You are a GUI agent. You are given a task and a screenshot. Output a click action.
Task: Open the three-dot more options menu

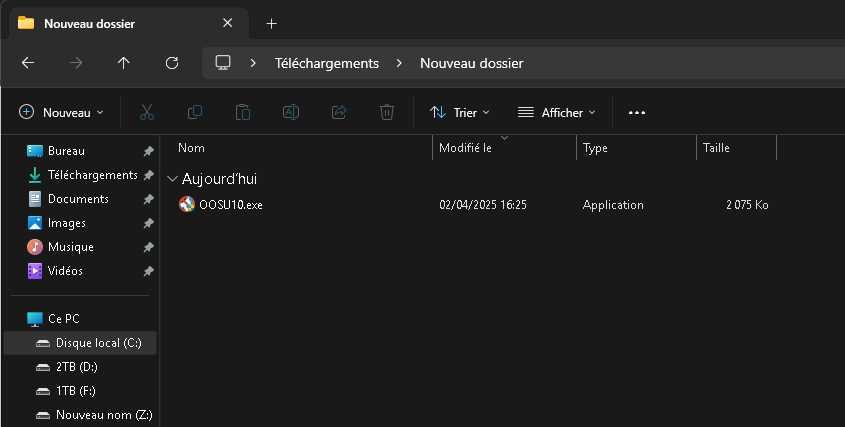point(637,113)
